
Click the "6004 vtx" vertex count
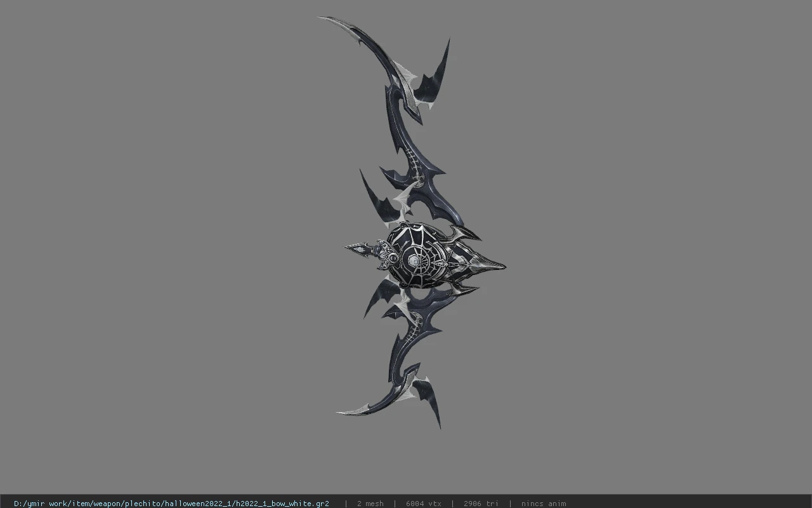pyautogui.click(x=424, y=504)
